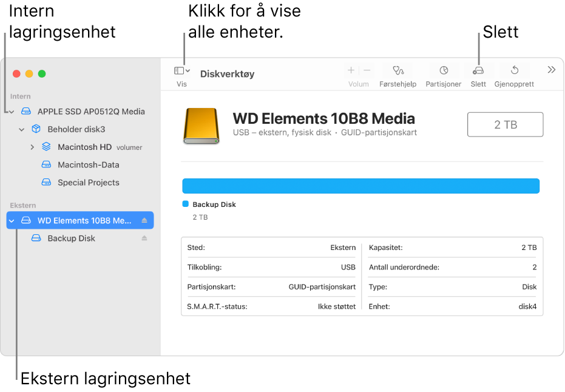Collapse the APPLE SSD AP0512Q Media tree
Screen dimensions: 565x392
click(12, 112)
